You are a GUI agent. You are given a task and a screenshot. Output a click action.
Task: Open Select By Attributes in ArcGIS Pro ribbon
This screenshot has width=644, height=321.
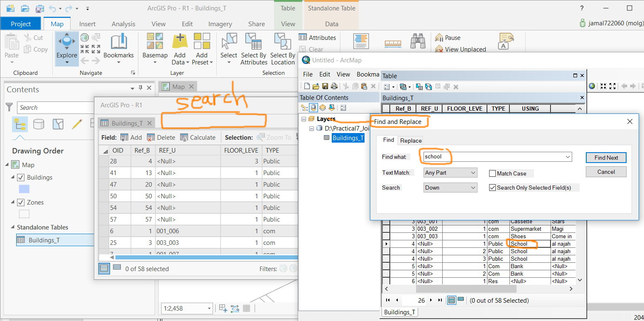(x=254, y=49)
